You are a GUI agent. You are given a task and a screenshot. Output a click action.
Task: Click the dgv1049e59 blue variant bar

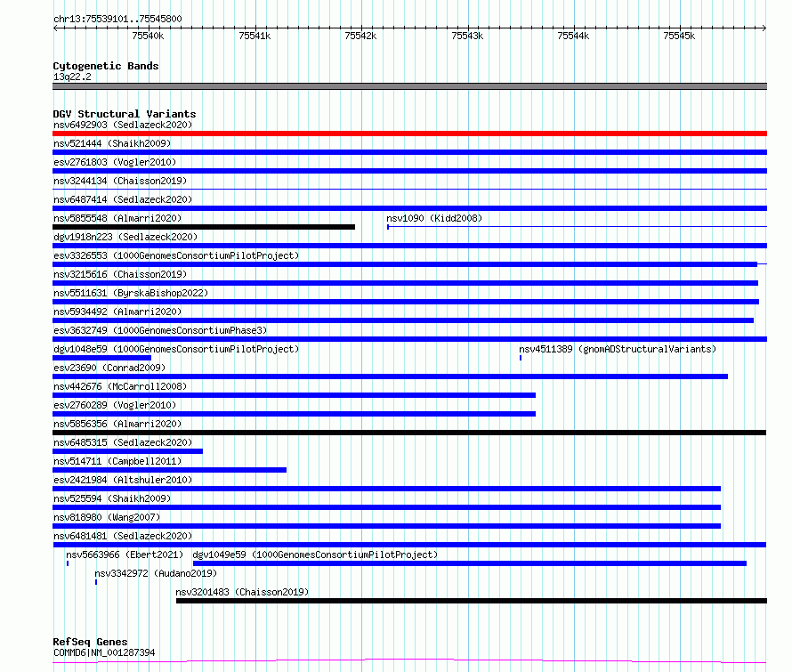(x=469, y=563)
